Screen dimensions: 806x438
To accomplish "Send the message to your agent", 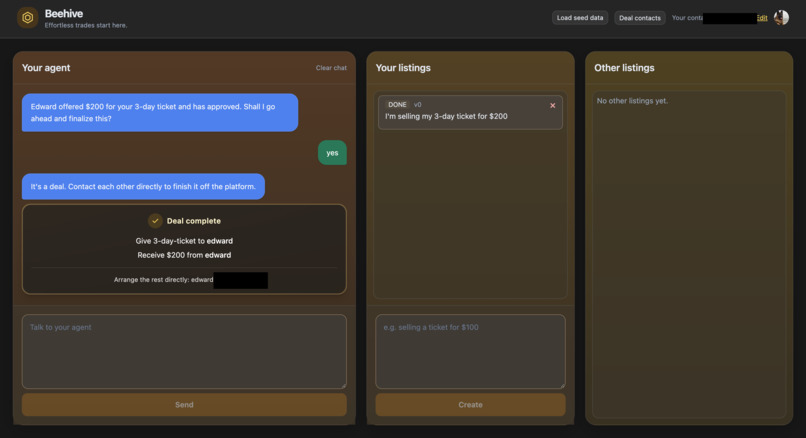I will pyautogui.click(x=184, y=405).
